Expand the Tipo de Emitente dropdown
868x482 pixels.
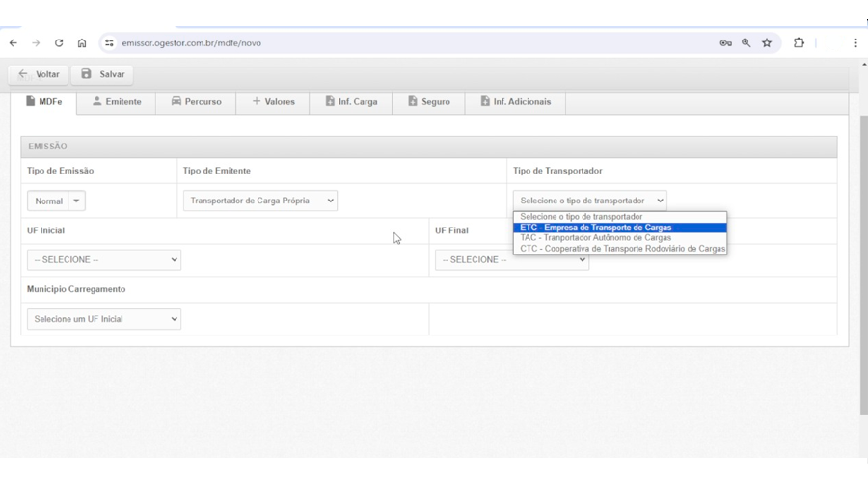coord(260,201)
